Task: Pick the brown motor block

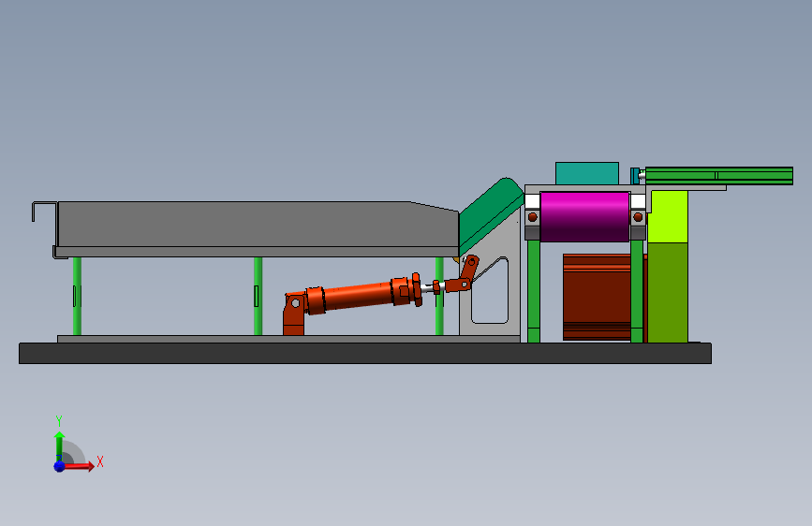Action: tap(597, 297)
